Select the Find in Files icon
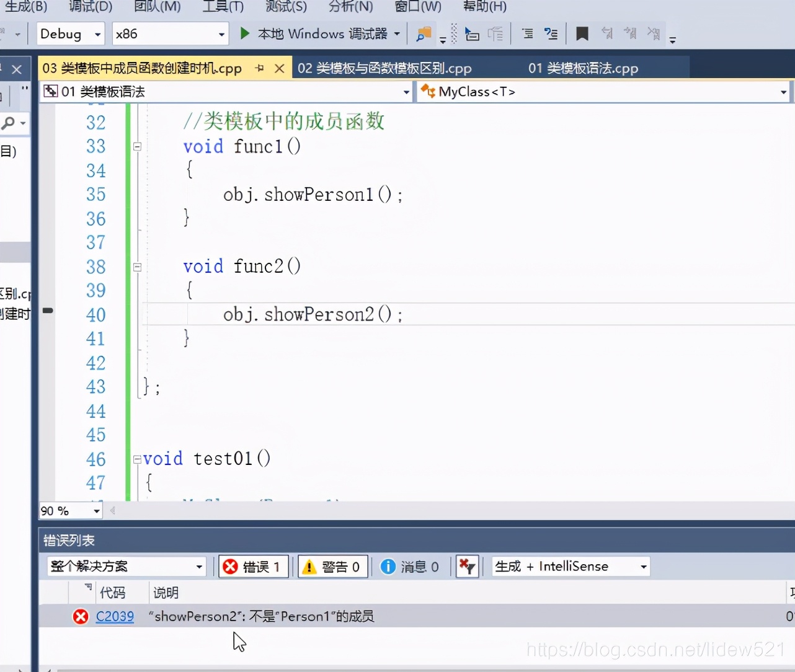This screenshot has height=672, width=795. [423, 33]
